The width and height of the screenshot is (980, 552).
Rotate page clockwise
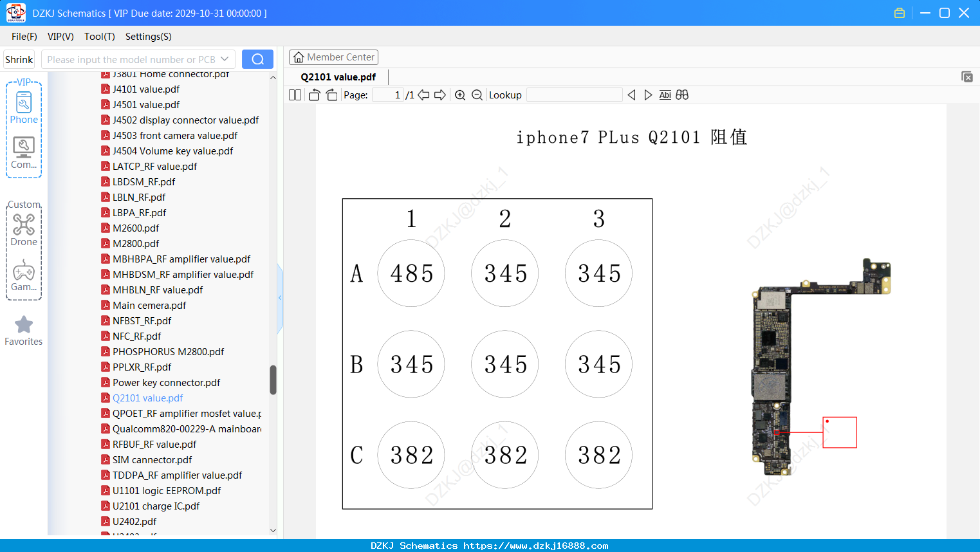click(x=331, y=95)
